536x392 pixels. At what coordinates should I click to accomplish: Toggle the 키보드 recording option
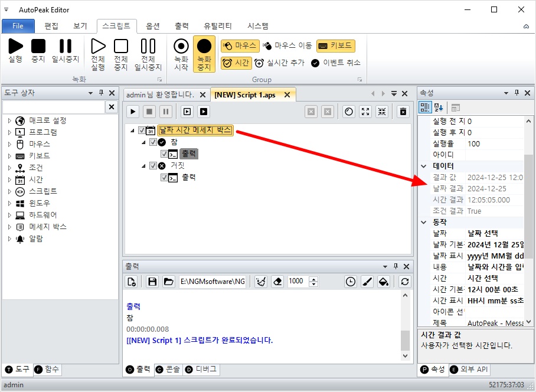click(336, 45)
